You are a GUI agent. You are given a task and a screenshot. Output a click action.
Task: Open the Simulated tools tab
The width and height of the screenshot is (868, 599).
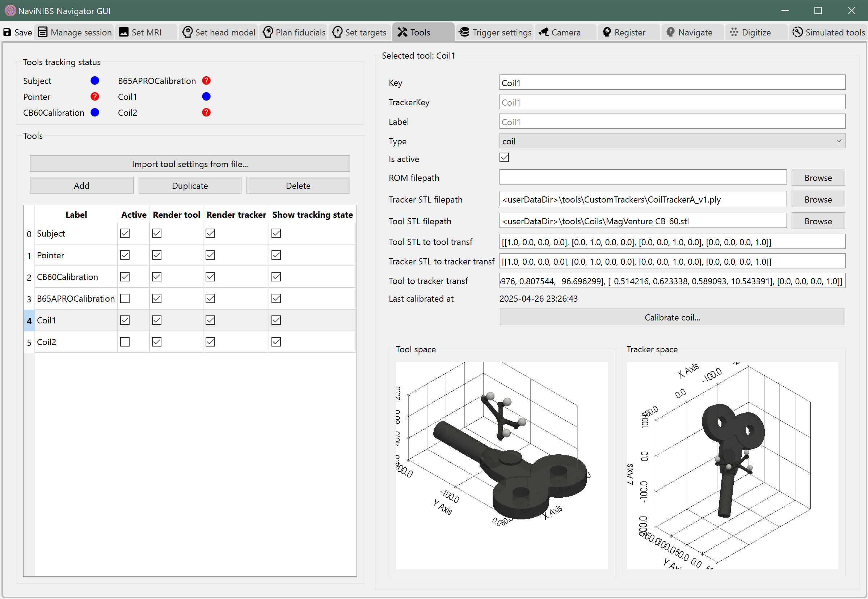click(x=828, y=32)
